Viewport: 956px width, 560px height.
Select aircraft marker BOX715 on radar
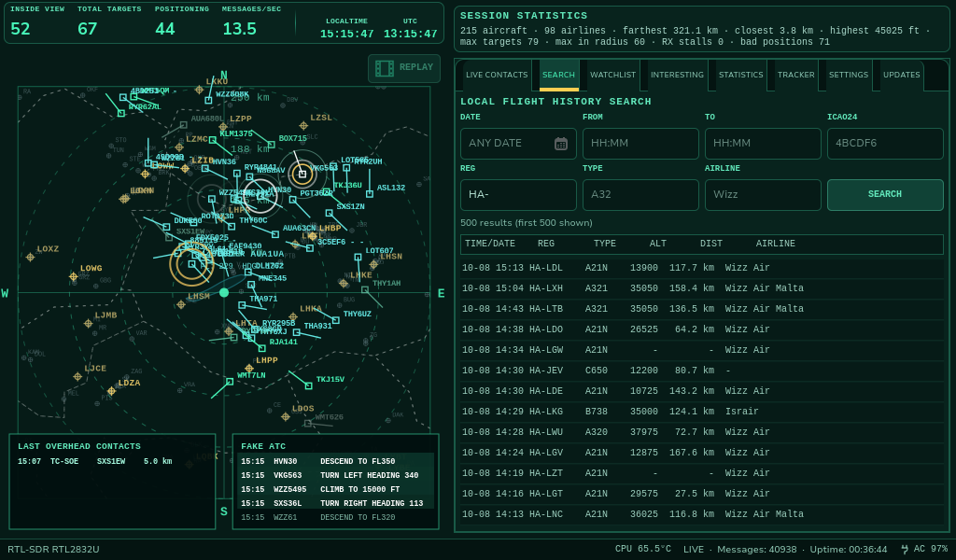271,145
